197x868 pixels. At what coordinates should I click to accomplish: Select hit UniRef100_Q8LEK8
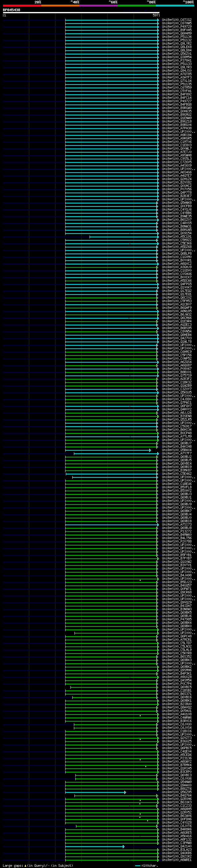tap(176, 47)
